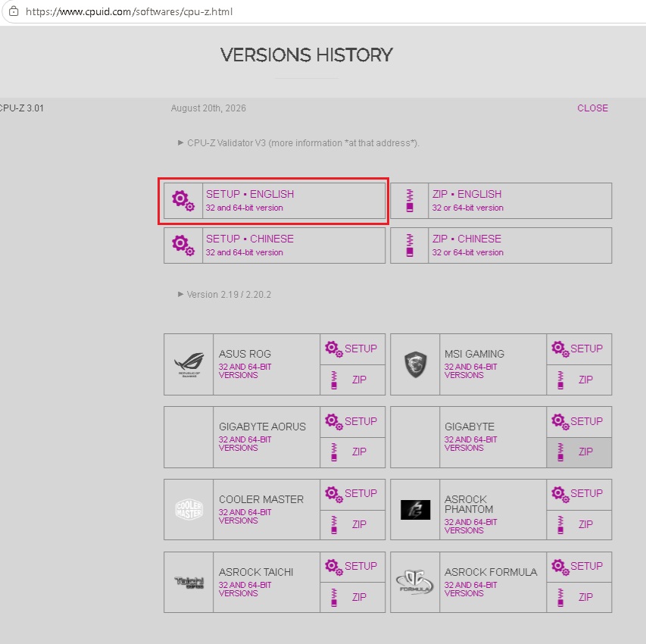This screenshot has height=644, width=646.
Task: Click the cpuid.com URL in the address bar
Action: pyautogui.click(x=129, y=11)
